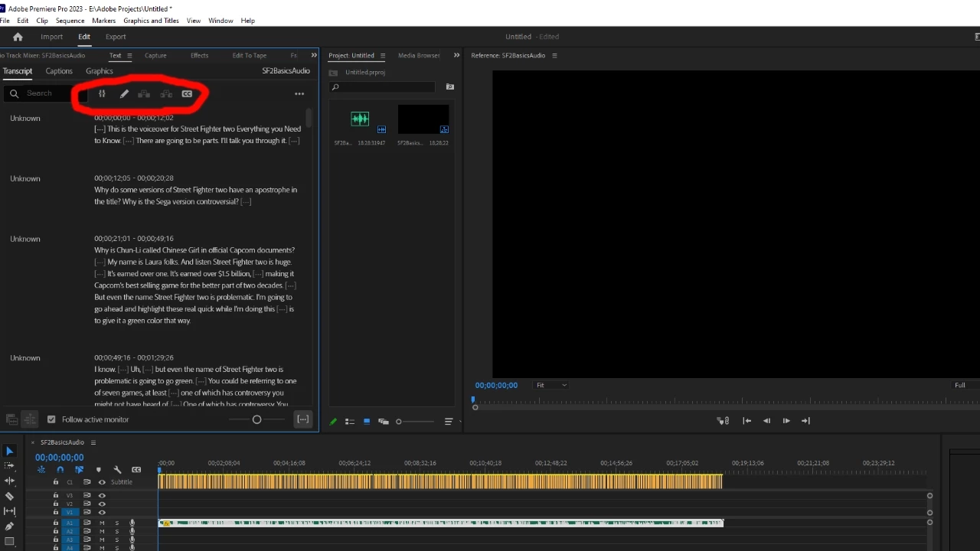Open the File menu
This screenshot has width=980, height=551.
(5, 21)
